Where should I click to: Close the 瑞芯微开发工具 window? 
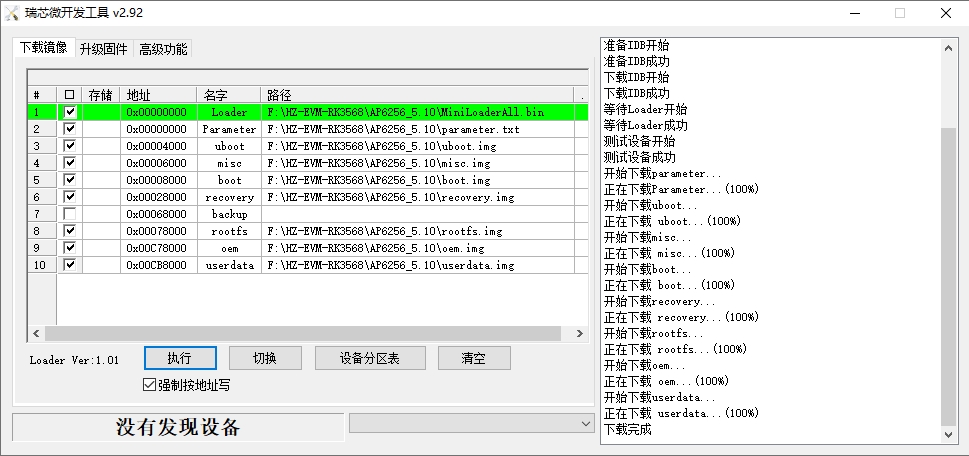click(x=946, y=13)
